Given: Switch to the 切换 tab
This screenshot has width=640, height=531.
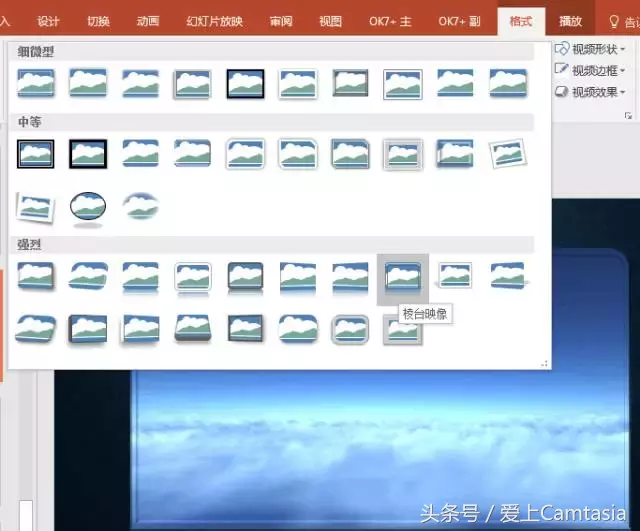Looking at the screenshot, I should [x=98, y=21].
